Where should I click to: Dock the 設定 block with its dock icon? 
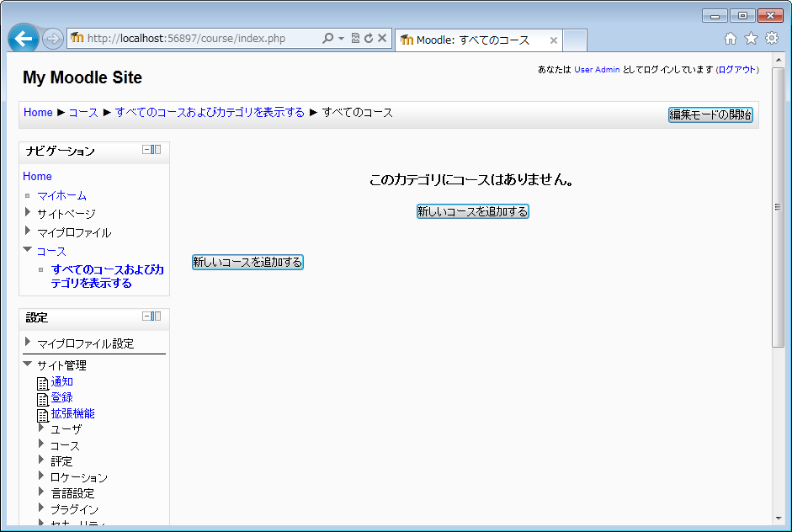point(156,317)
